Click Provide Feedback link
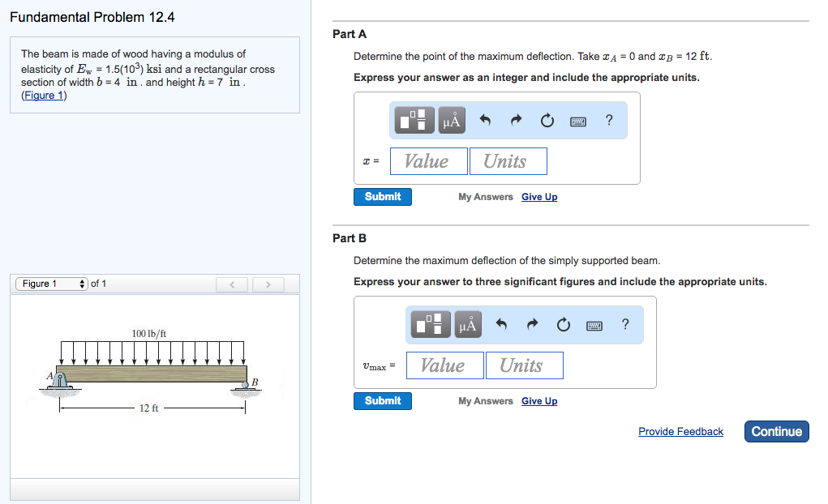Screen dimensions: 828x504 [680, 431]
